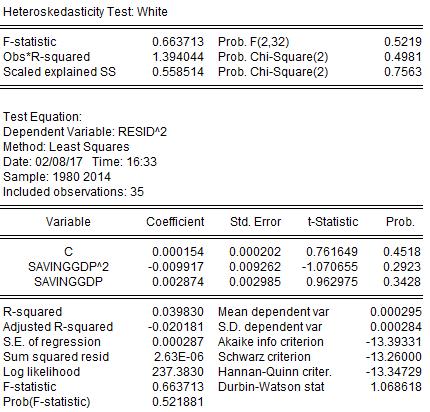The width and height of the screenshot is (430, 412).
Task: Select the Prob(F-statistic) value 0.521881
Action: pos(178,402)
